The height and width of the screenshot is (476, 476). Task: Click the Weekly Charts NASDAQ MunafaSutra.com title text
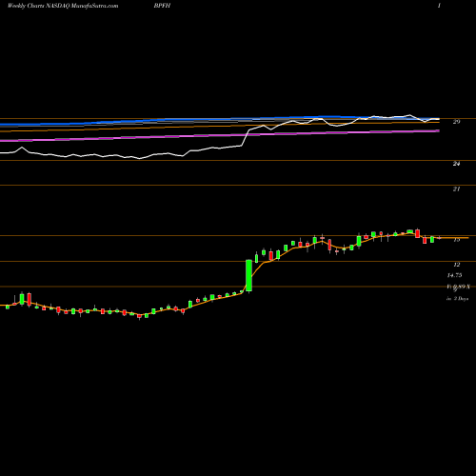[63, 6]
